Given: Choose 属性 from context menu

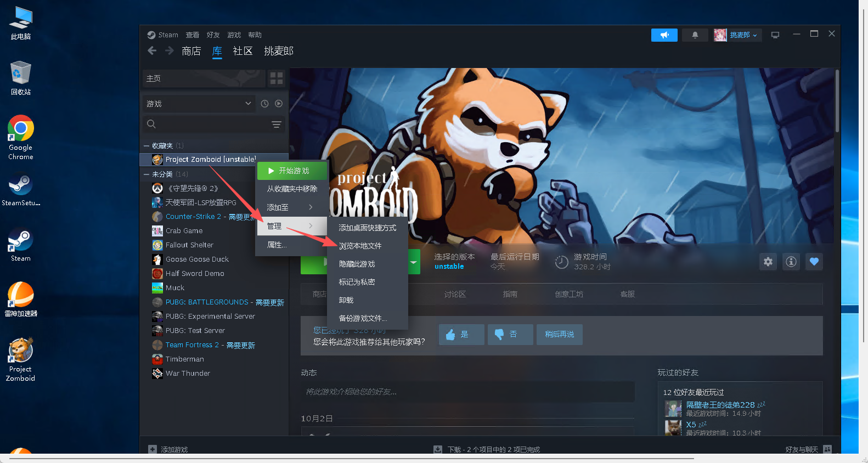Looking at the screenshot, I should (x=277, y=245).
